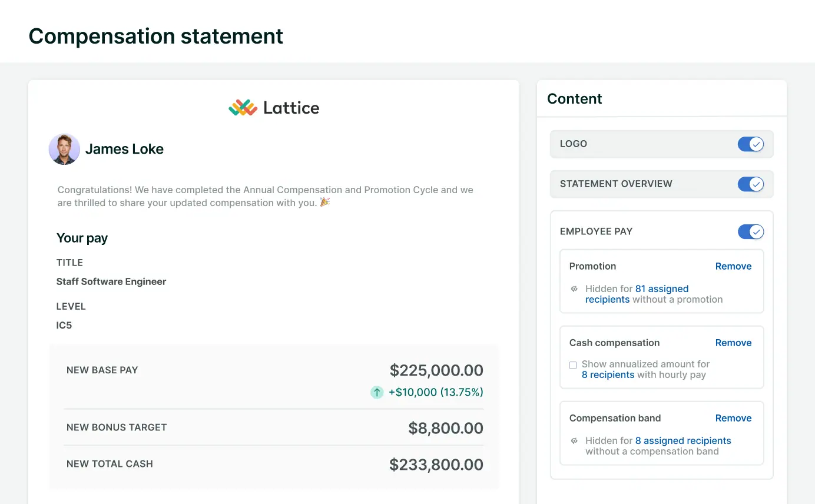The height and width of the screenshot is (504, 815).
Task: Click the Lattice wordmark text
Action: pyautogui.click(x=291, y=108)
